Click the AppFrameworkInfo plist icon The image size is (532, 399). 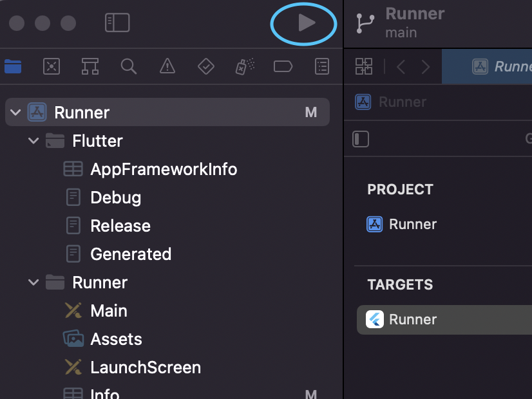pos(73,169)
